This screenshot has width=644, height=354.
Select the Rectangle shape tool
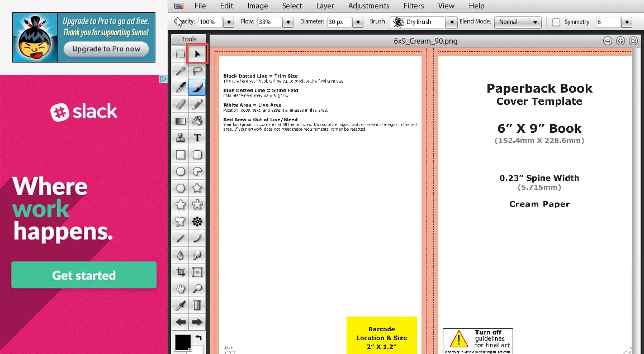point(181,155)
